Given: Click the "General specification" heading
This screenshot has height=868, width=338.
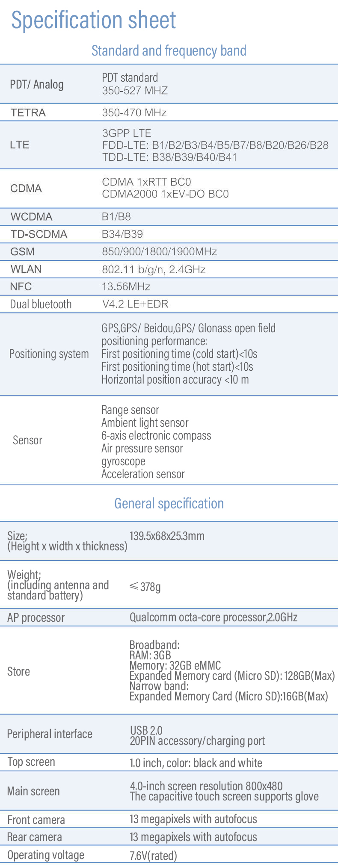Looking at the screenshot, I should (169, 504).
